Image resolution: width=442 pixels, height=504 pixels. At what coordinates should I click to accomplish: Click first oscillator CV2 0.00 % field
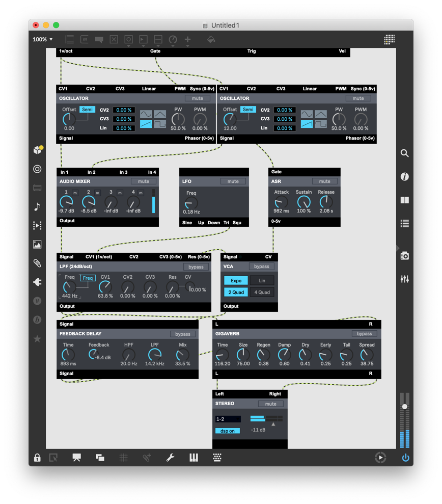coord(124,110)
